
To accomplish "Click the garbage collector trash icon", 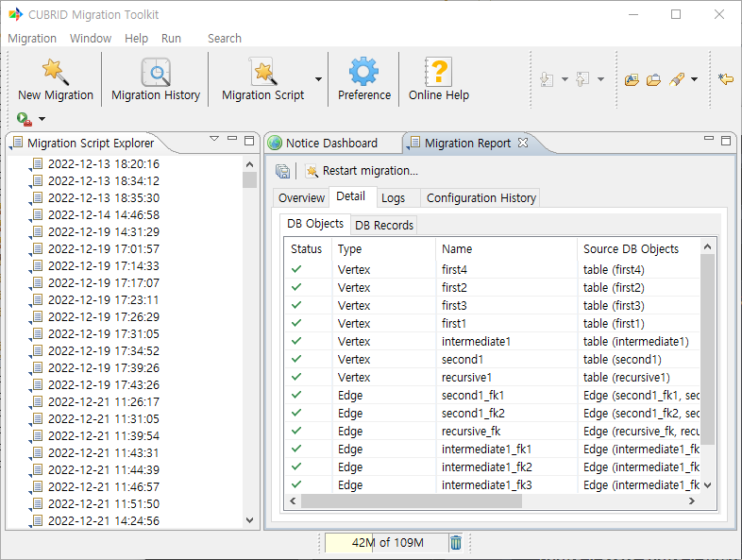I will tap(456, 543).
